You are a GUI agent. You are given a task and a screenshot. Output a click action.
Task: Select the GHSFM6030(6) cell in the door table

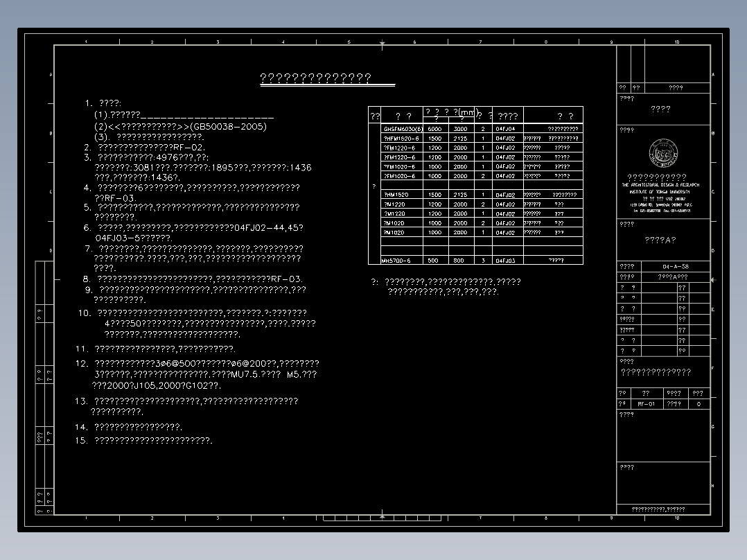tap(403, 129)
